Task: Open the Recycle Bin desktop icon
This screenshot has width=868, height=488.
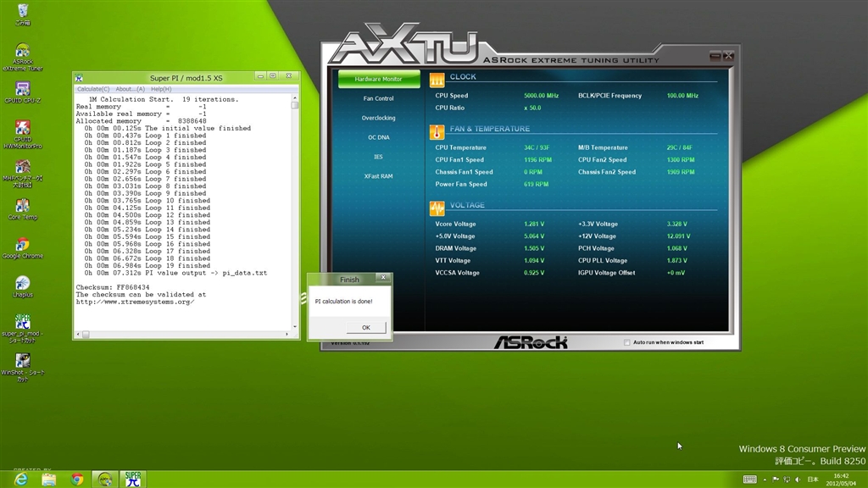Action: click(x=23, y=12)
